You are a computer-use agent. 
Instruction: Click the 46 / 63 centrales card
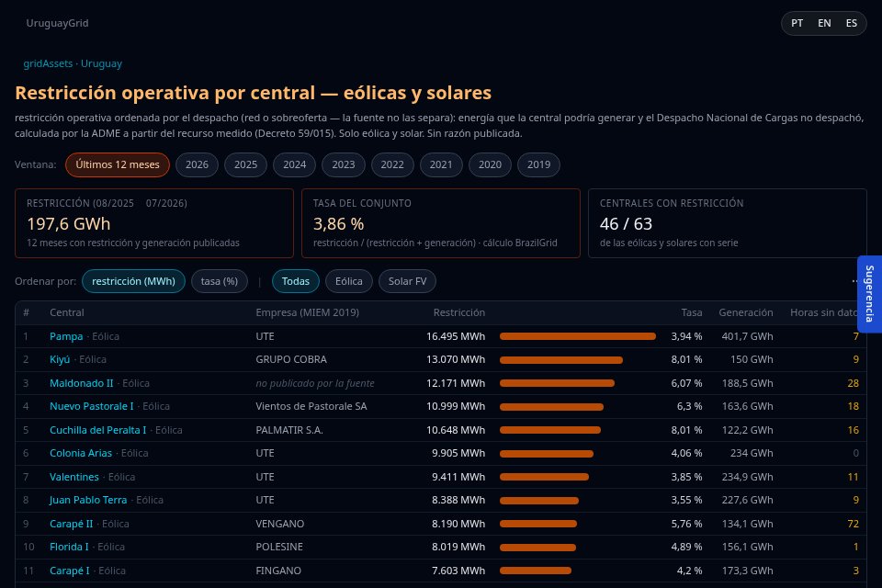[x=728, y=223]
